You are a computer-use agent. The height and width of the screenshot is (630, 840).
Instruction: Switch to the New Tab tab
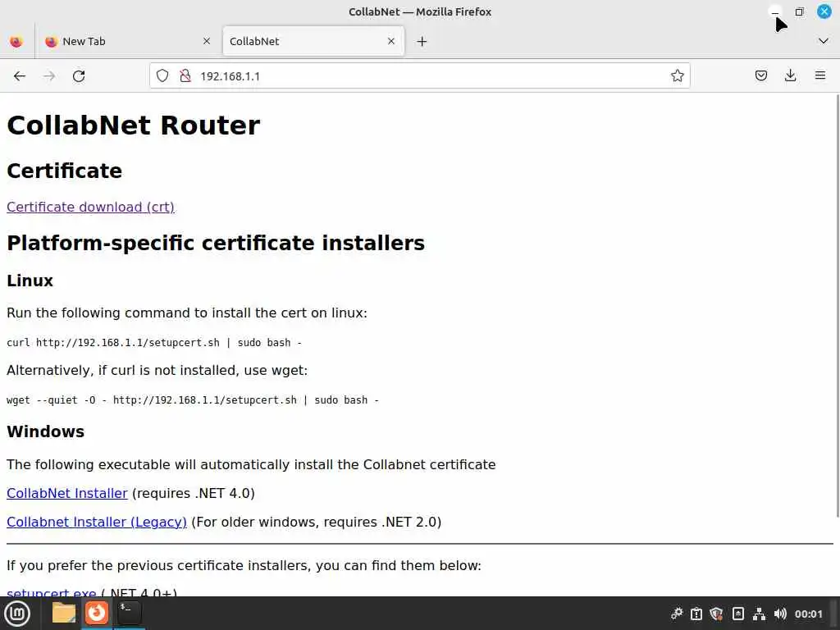click(x=129, y=41)
